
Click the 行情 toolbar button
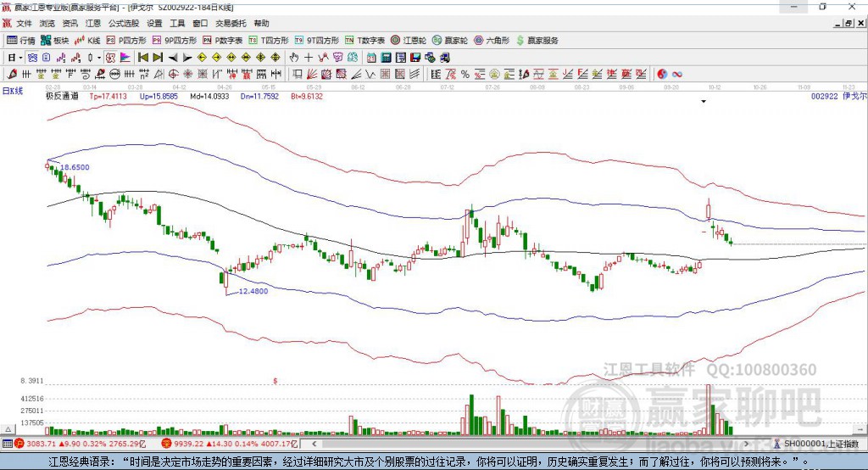[21, 41]
